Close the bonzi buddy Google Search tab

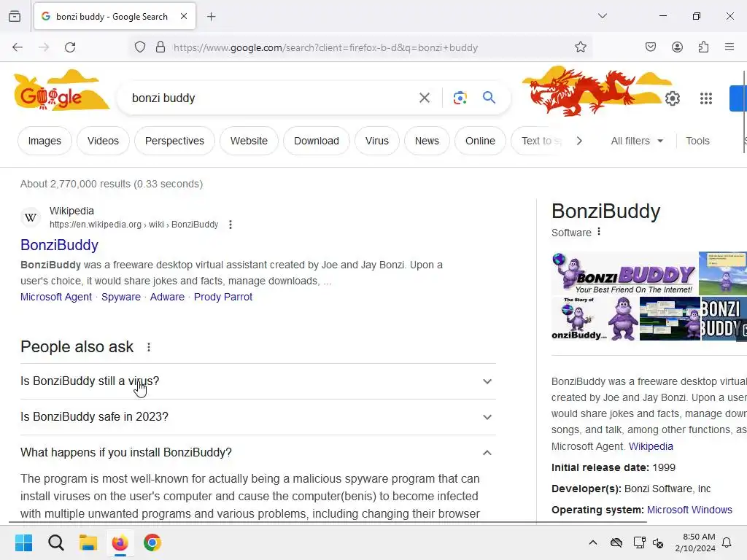click(x=184, y=16)
